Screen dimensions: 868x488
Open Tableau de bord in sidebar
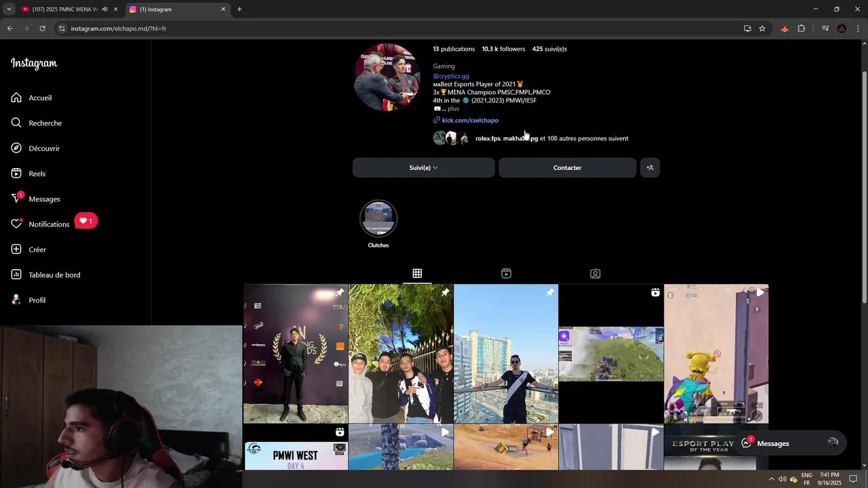coord(45,274)
